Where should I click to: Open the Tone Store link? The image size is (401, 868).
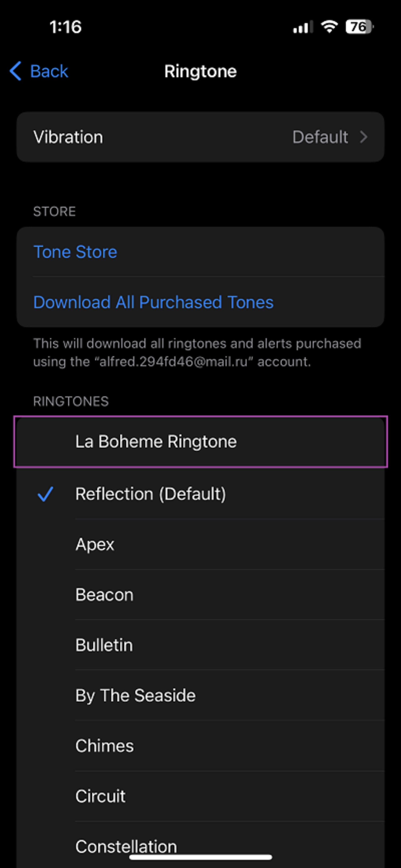(x=75, y=252)
